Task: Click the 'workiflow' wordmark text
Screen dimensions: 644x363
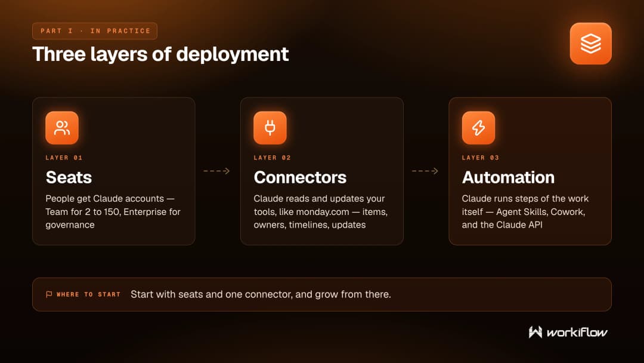Action: 577,332
